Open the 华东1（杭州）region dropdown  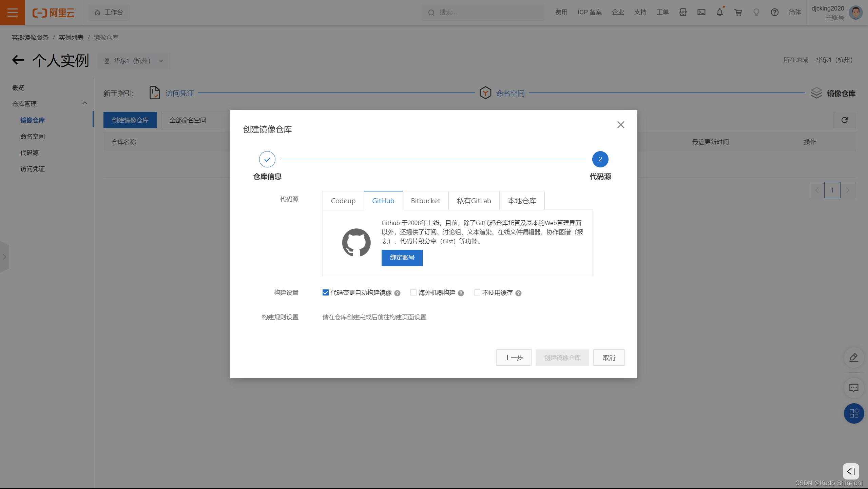[134, 61]
